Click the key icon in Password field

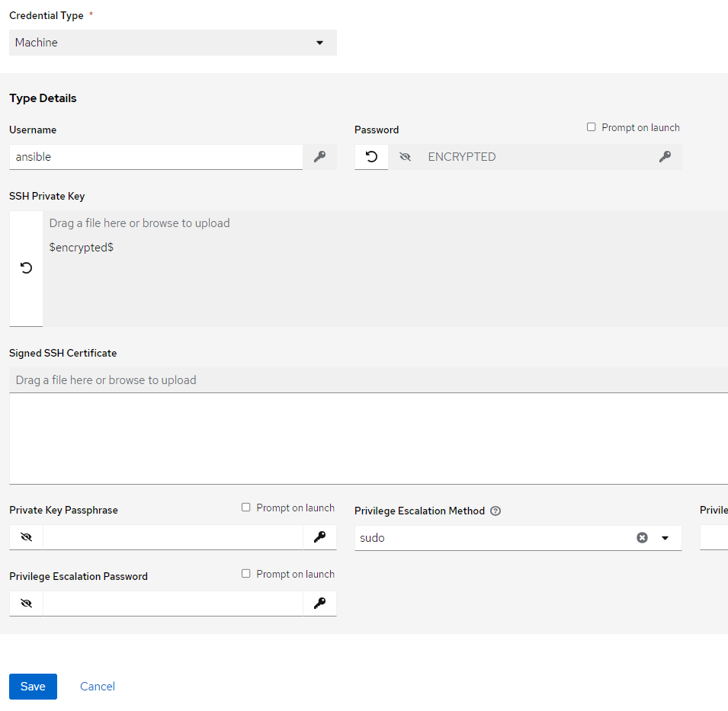point(665,157)
